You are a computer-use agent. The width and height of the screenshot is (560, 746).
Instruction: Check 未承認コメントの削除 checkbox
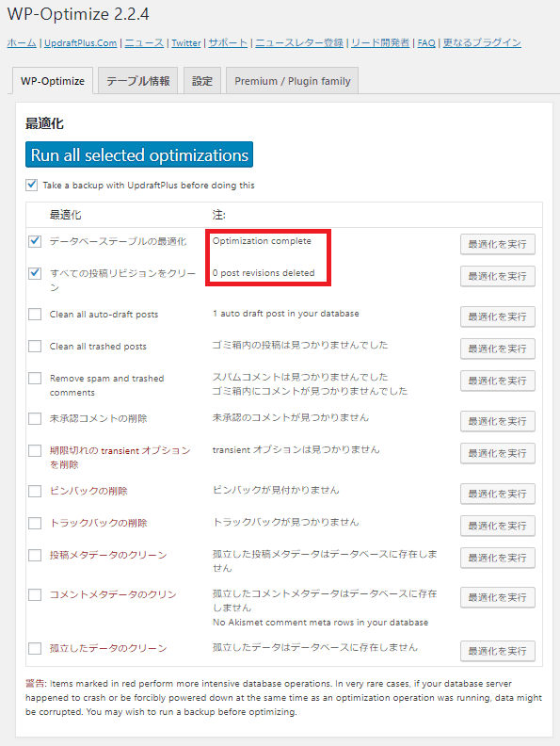point(35,418)
